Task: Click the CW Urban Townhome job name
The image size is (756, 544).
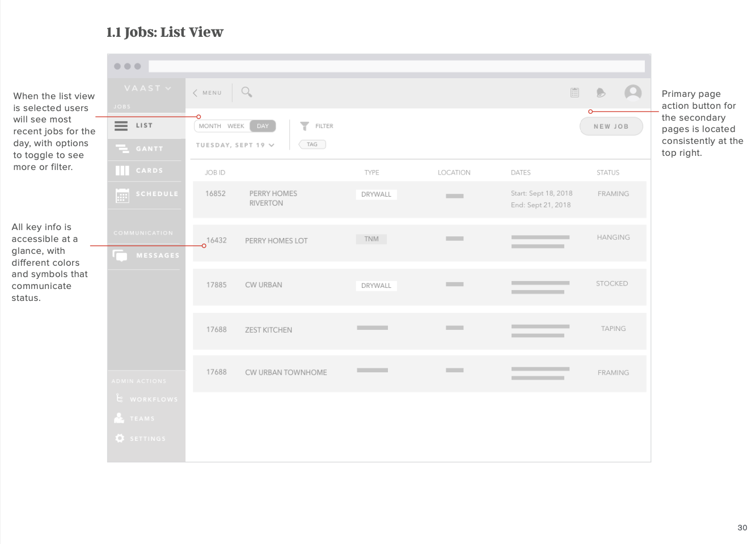Action: point(286,372)
